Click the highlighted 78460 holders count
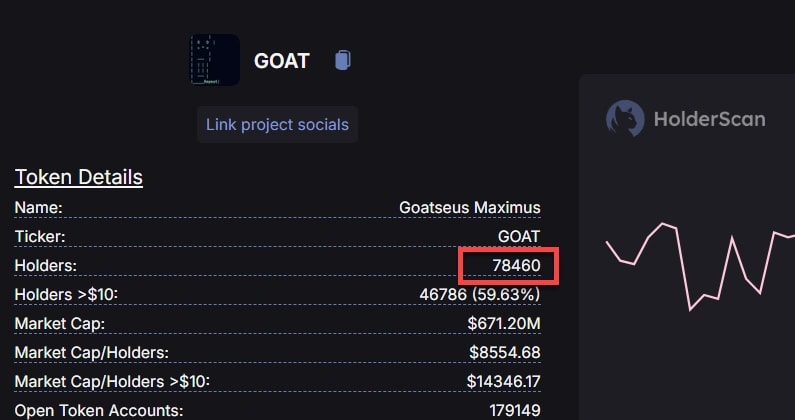Image resolution: width=795 pixels, height=420 pixels. (516, 266)
